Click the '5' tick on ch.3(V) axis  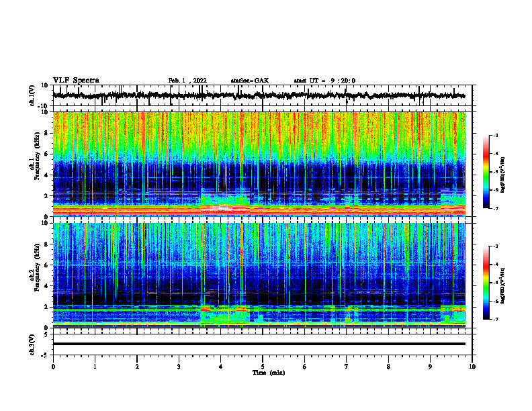[46, 334]
